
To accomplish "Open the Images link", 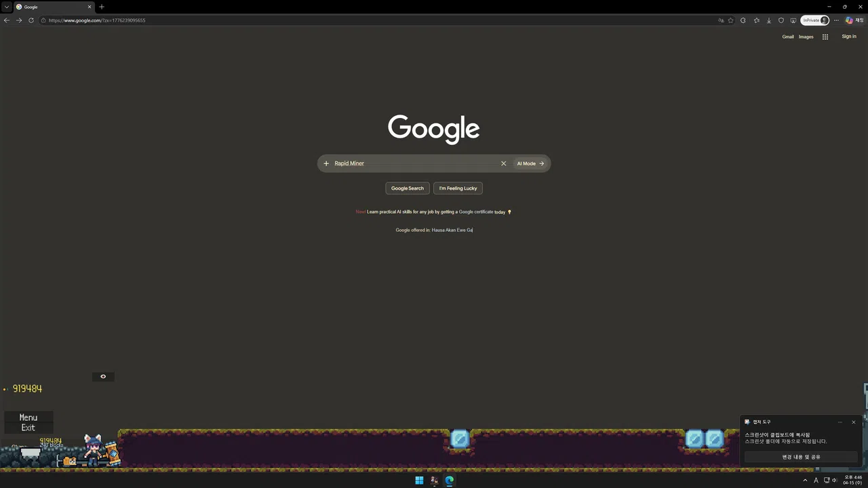I will tap(806, 37).
